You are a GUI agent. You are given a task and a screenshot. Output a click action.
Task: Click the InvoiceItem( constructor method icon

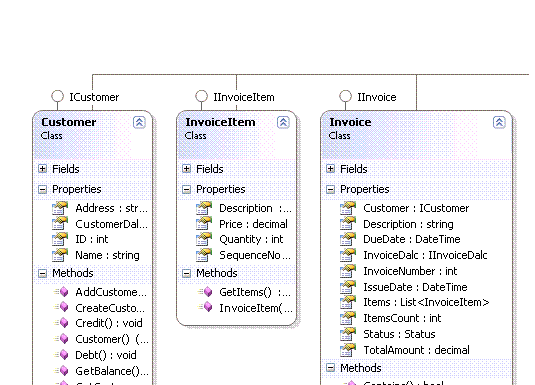click(x=206, y=308)
